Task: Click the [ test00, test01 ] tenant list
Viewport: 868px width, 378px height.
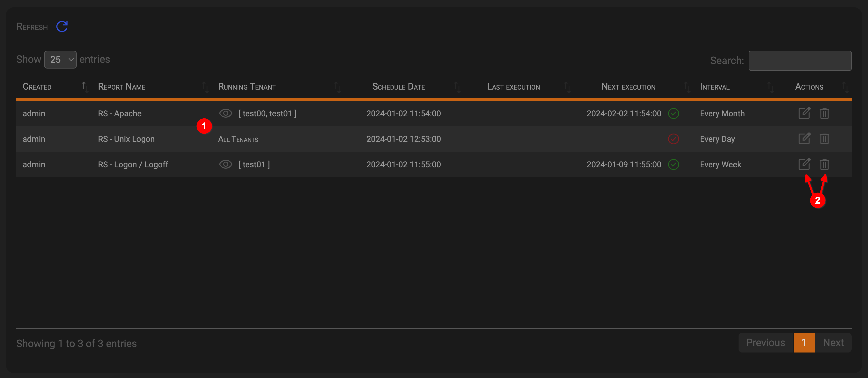Action: pyautogui.click(x=268, y=113)
